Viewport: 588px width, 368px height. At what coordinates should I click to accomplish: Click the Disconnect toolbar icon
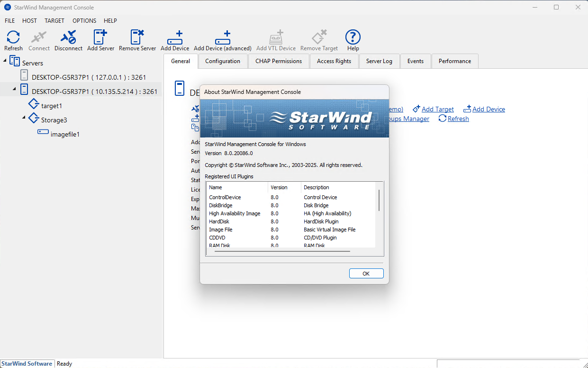[x=68, y=37]
